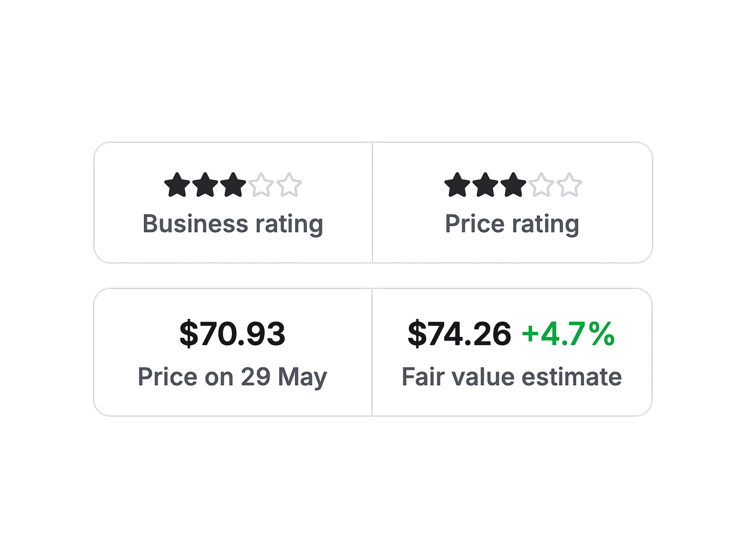Click the green +4.7% percentage
Image resolution: width=747 pixels, height=560 pixels.
[x=568, y=334]
